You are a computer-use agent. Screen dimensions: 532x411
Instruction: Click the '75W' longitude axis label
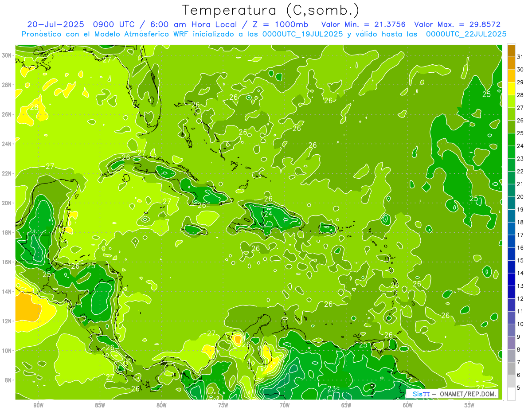pos(223,405)
